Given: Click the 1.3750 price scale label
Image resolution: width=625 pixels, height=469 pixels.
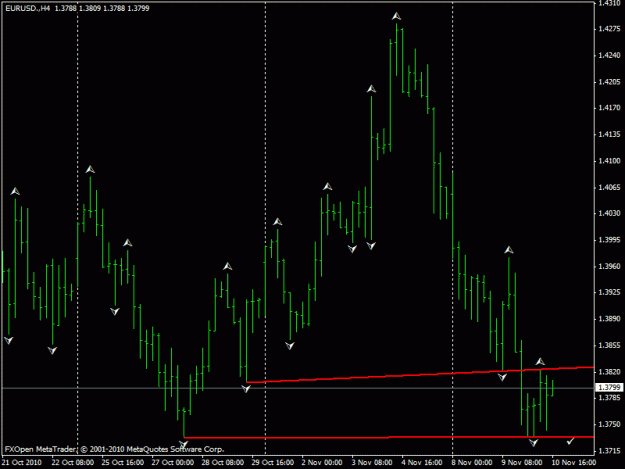Looking at the screenshot, I should pyautogui.click(x=609, y=424).
